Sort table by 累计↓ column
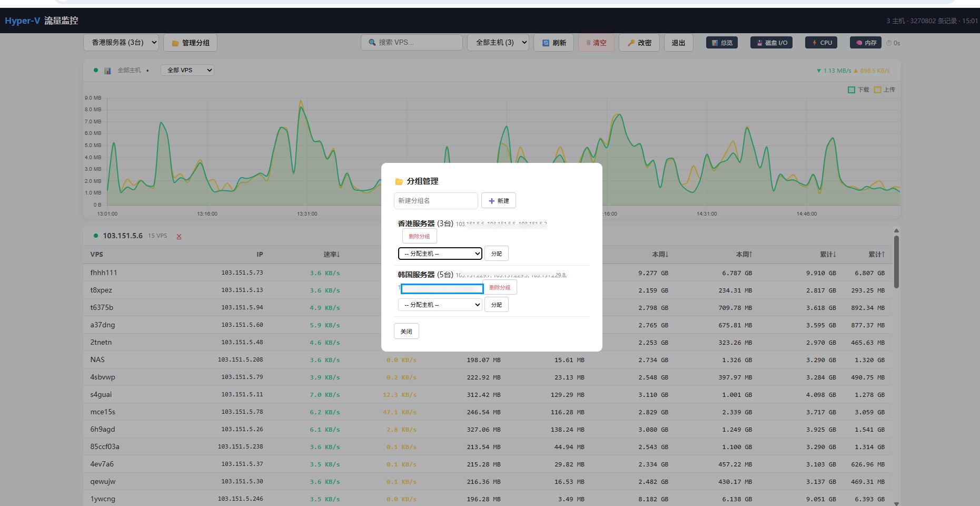The width and height of the screenshot is (980, 506). tap(828, 255)
